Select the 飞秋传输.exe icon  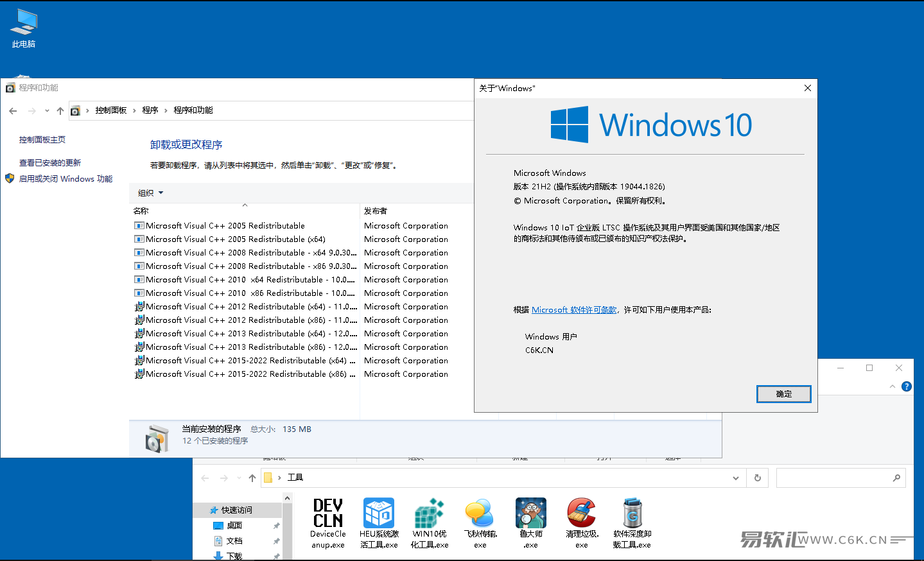click(480, 523)
